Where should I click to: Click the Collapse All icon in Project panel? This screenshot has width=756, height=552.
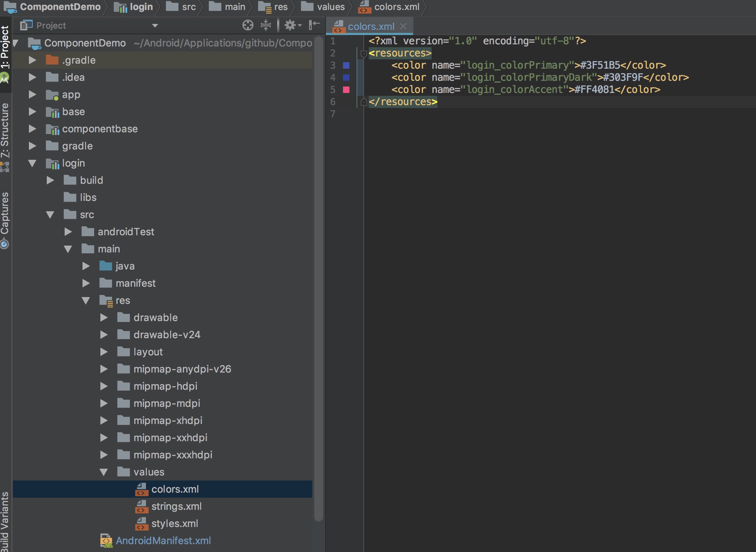pyautogui.click(x=266, y=25)
